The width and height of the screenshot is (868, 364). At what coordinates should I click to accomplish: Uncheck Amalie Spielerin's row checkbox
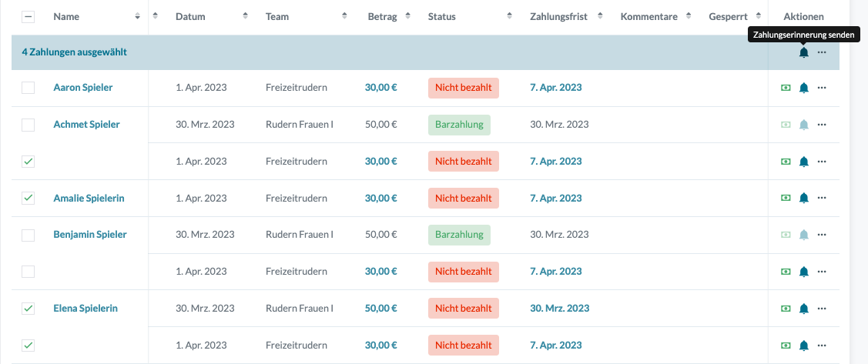(28, 198)
